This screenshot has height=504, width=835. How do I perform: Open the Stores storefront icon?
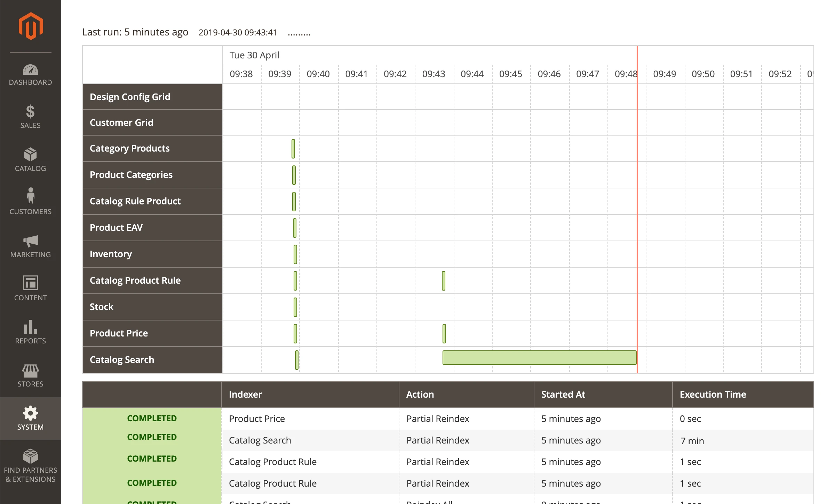[x=31, y=371]
